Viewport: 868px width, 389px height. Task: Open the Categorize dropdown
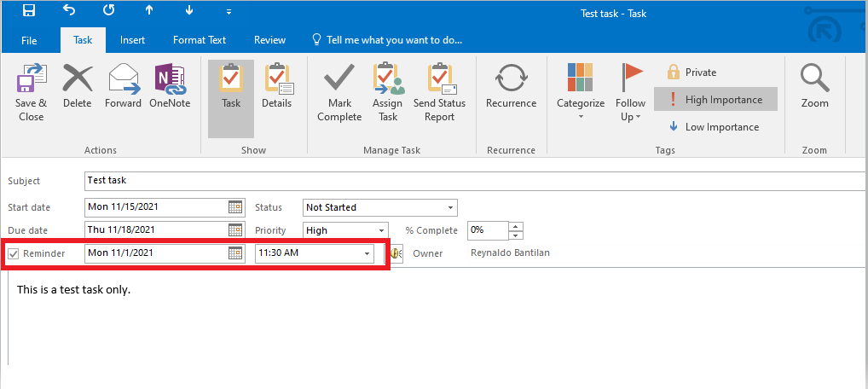[581, 92]
